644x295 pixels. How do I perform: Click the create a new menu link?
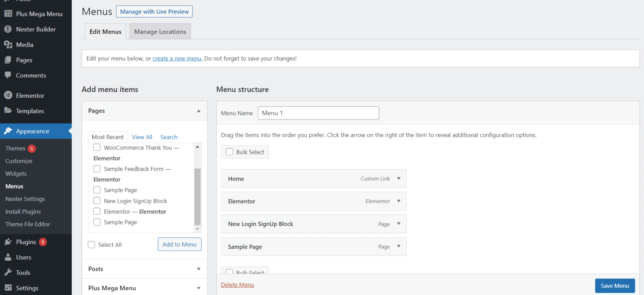tap(177, 58)
